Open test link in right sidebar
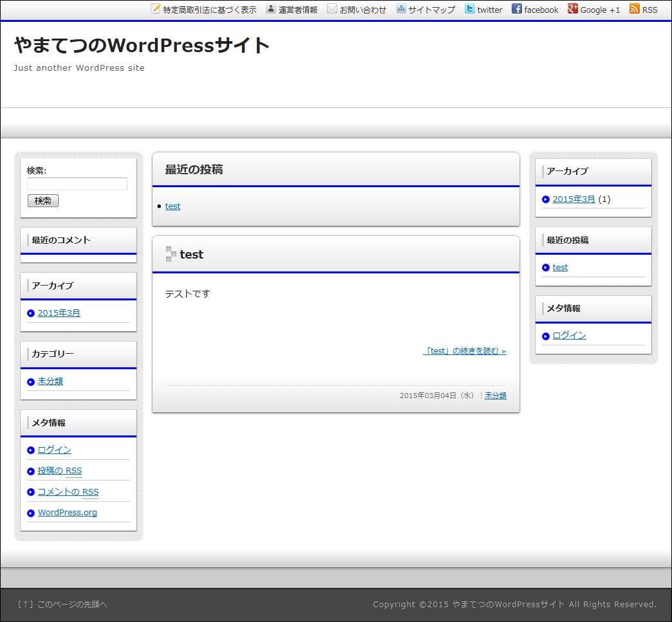 pyautogui.click(x=560, y=268)
